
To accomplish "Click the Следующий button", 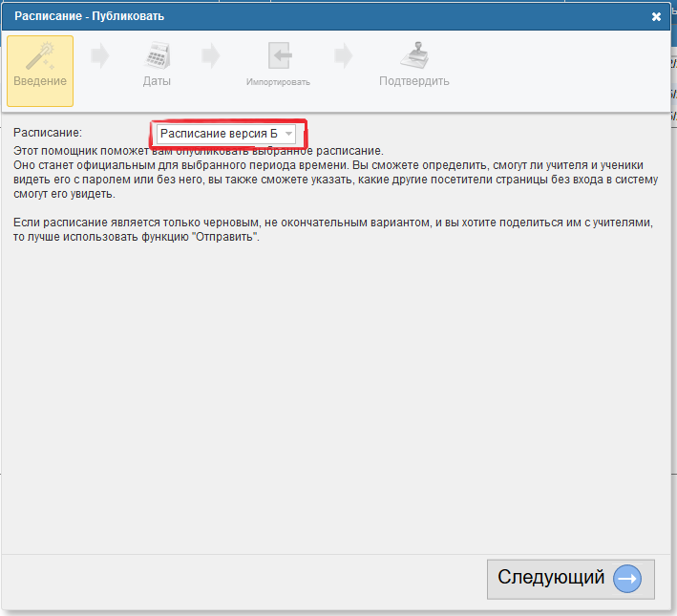I will (570, 579).
